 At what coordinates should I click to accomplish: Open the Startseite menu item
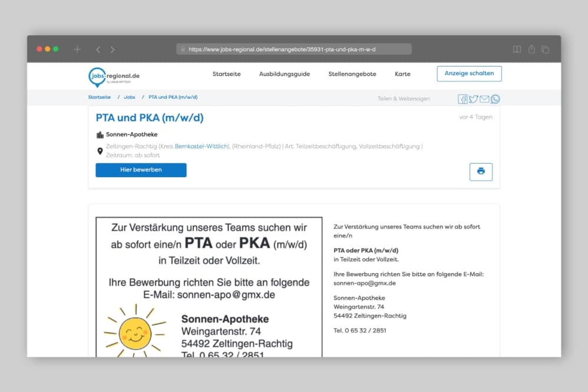pyautogui.click(x=226, y=74)
